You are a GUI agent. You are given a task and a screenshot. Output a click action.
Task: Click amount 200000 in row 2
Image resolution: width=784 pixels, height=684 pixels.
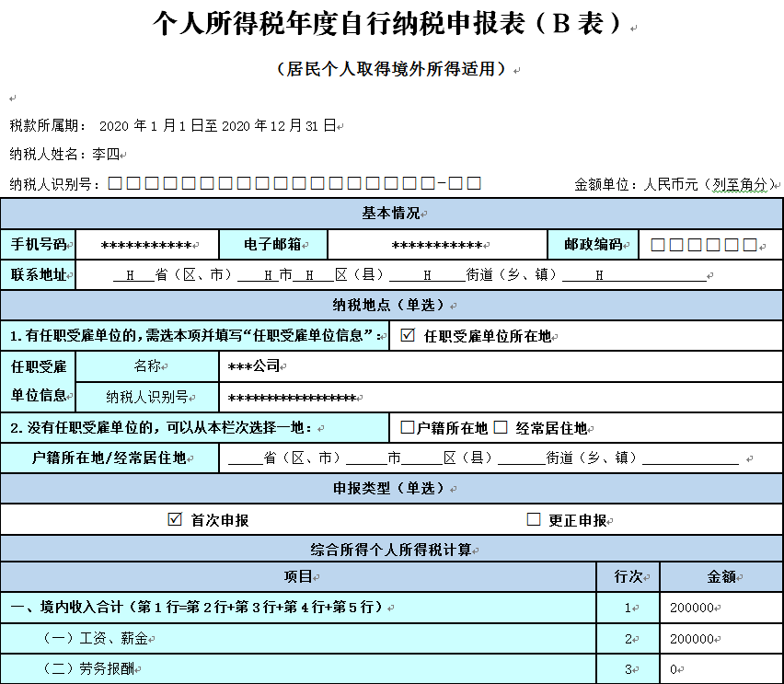click(x=691, y=639)
